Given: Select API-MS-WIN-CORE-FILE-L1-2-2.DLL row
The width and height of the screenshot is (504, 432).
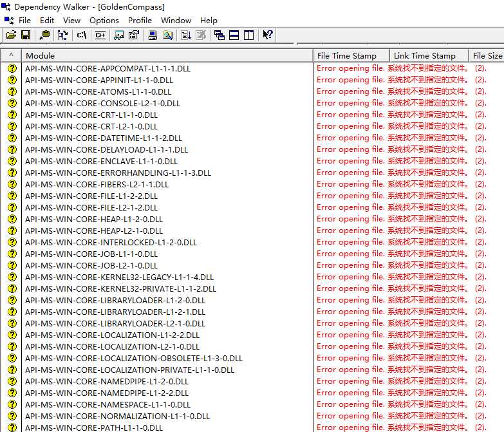Looking at the screenshot, I should [x=252, y=196].
